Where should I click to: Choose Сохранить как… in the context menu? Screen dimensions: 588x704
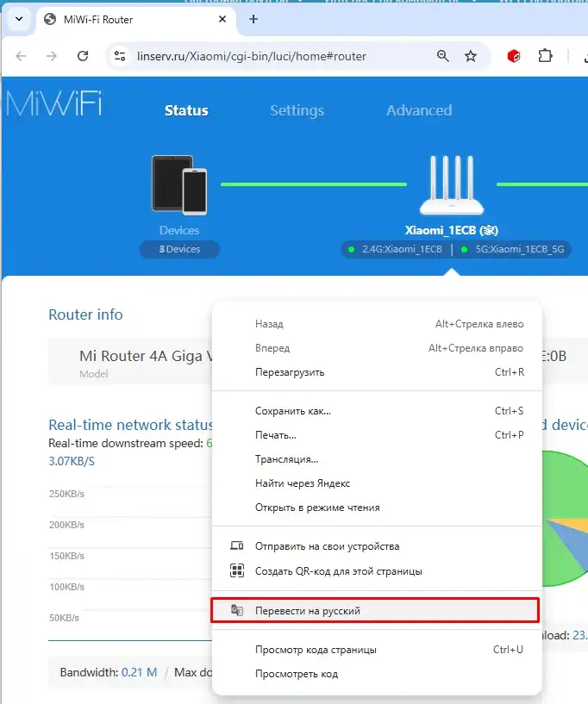pos(377,411)
